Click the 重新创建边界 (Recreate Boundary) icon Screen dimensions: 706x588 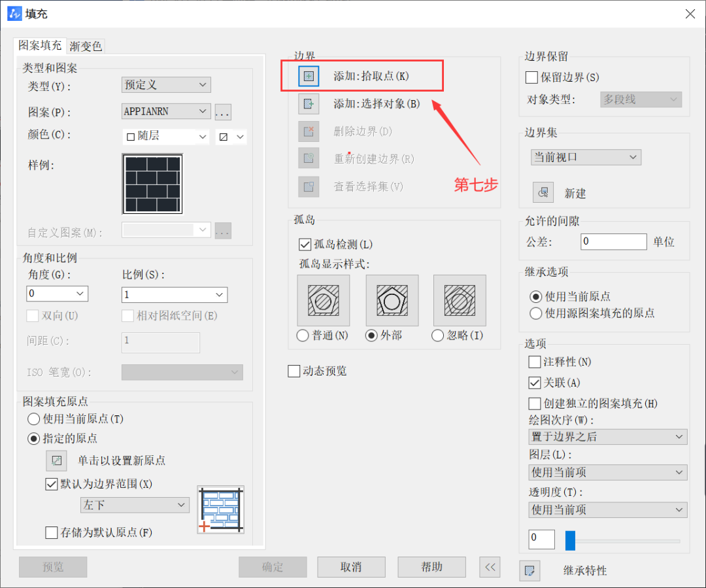coord(309,158)
